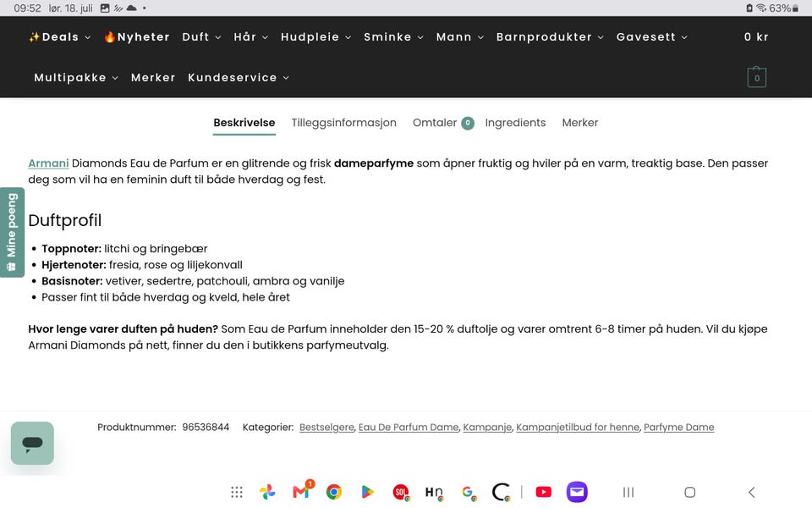This screenshot has width=812, height=508.
Task: Open the black C shortcut icon
Action: tap(502, 492)
